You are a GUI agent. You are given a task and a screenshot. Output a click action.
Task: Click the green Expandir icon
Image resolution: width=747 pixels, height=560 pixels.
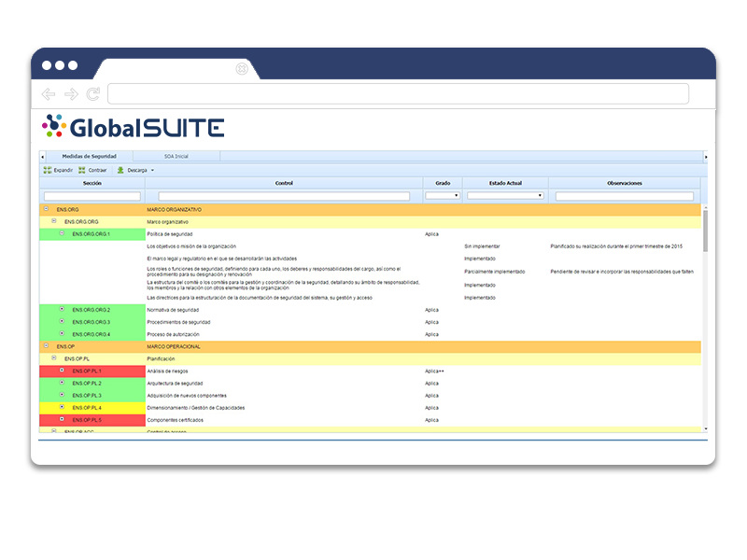47,169
